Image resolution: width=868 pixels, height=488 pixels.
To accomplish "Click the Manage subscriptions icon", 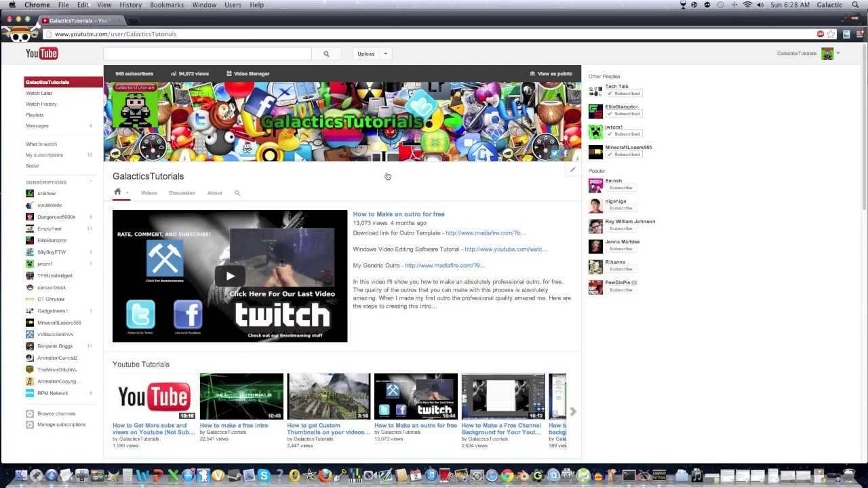I will [x=30, y=424].
